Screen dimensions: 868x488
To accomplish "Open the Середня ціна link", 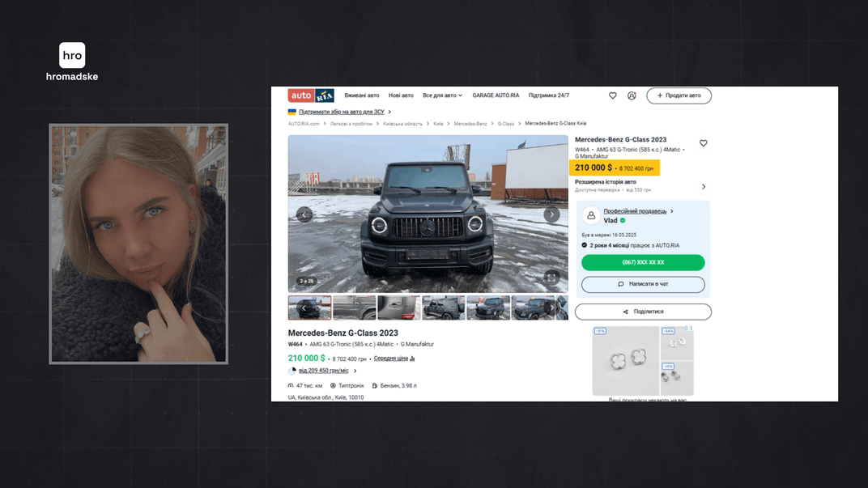I will tap(390, 359).
